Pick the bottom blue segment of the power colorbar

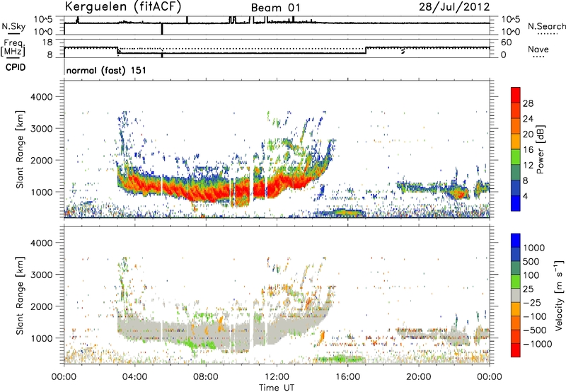pos(516,203)
